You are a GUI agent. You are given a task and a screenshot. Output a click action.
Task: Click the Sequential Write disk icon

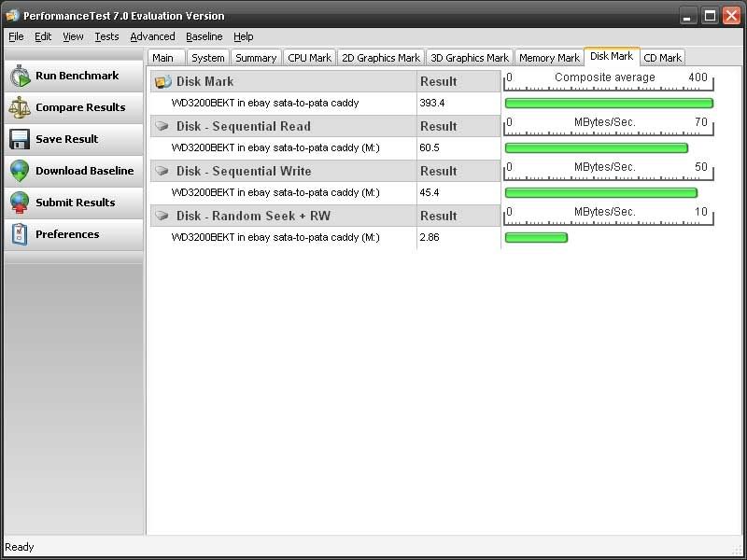click(x=162, y=171)
